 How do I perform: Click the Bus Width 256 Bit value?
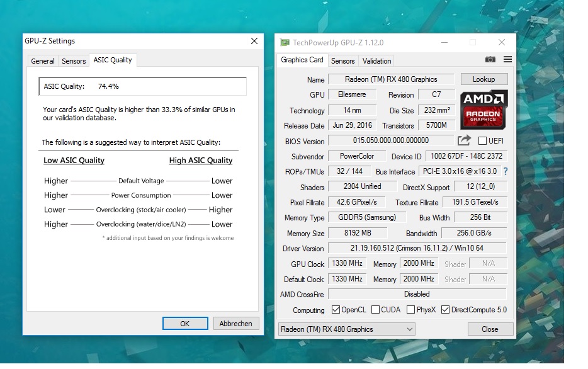click(480, 217)
